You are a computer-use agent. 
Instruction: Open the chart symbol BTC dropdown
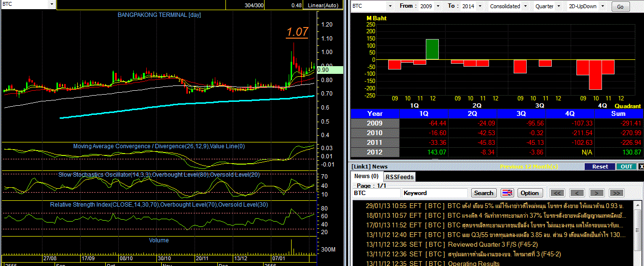tap(52, 4)
